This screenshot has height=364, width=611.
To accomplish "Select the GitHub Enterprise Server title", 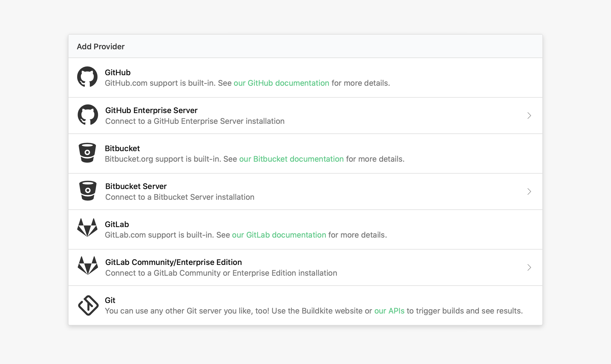I will pos(151,110).
